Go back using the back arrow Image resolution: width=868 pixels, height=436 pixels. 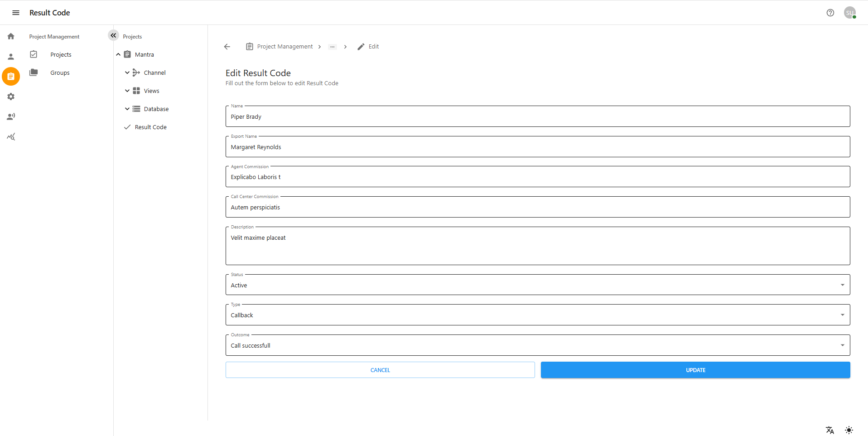point(227,46)
